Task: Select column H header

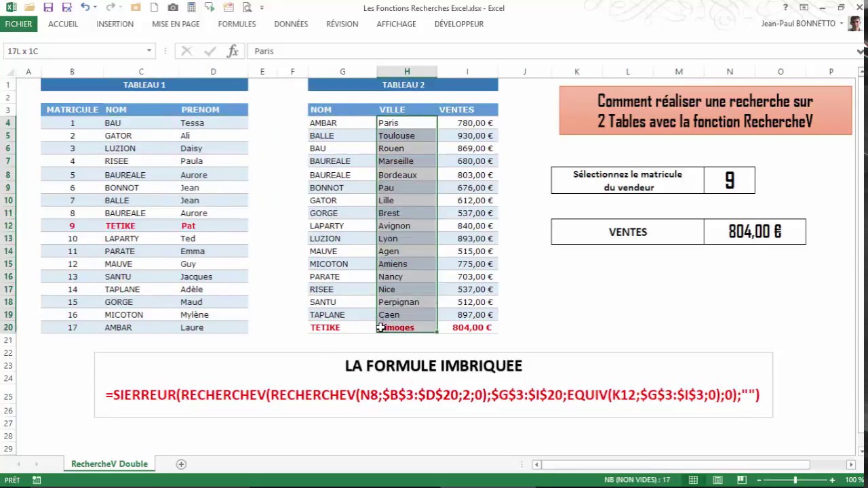Action: coord(407,71)
